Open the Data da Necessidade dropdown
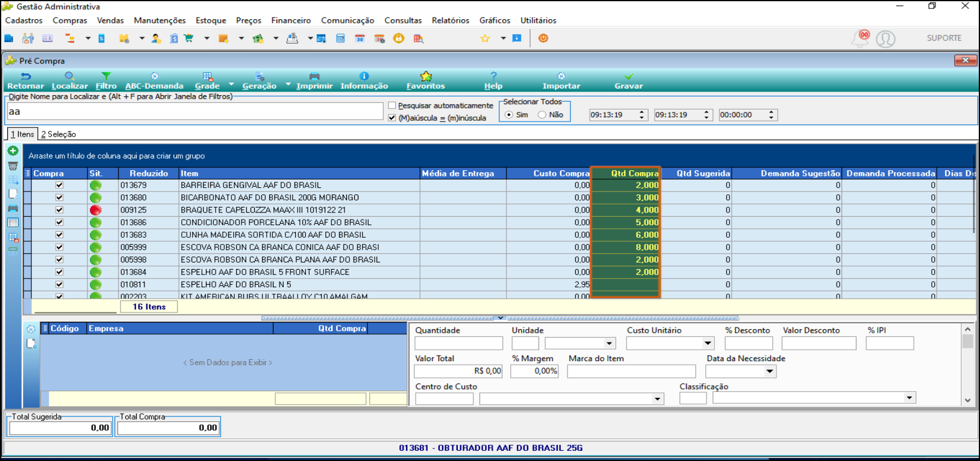Screen dimensions: 980x461 770,371
